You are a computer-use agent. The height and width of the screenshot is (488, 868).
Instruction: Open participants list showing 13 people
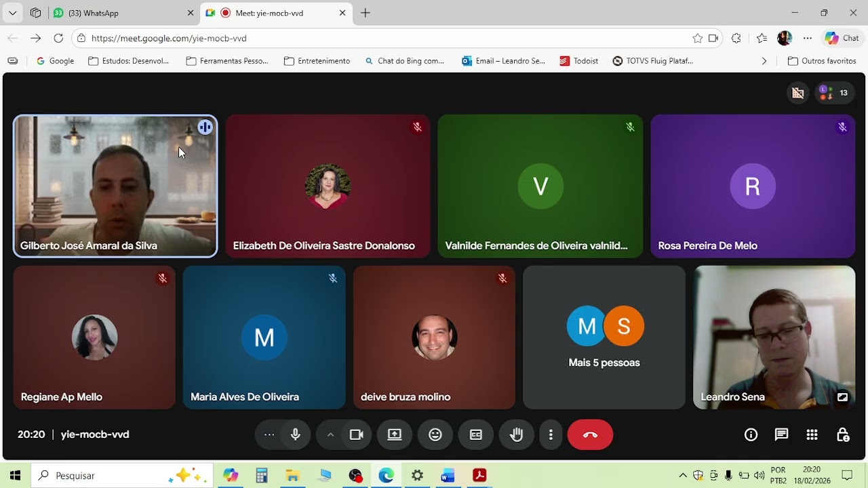click(x=835, y=93)
